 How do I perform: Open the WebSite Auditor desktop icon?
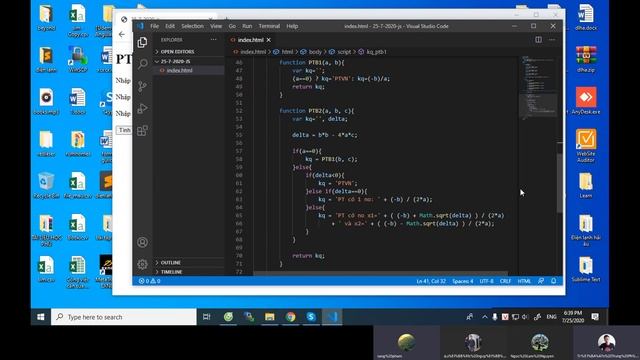tap(586, 145)
